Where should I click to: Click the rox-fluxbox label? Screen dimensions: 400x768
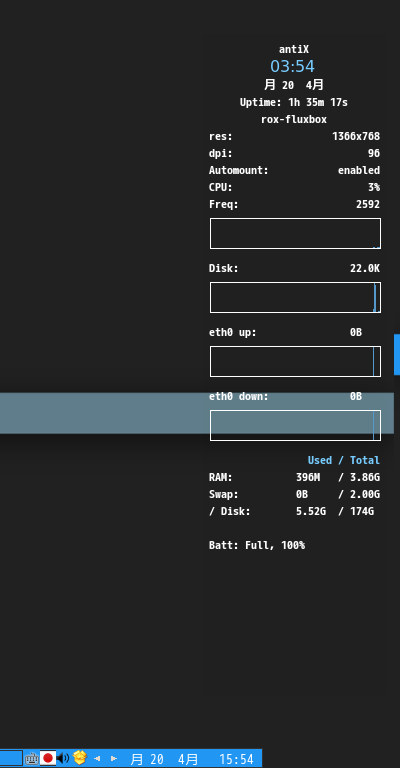click(294, 120)
